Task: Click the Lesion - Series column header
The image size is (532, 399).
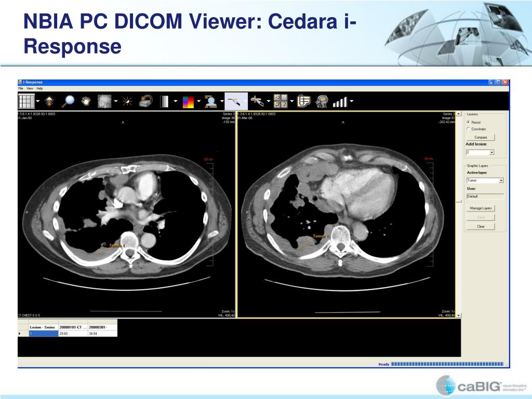Action: pyautogui.click(x=44, y=327)
